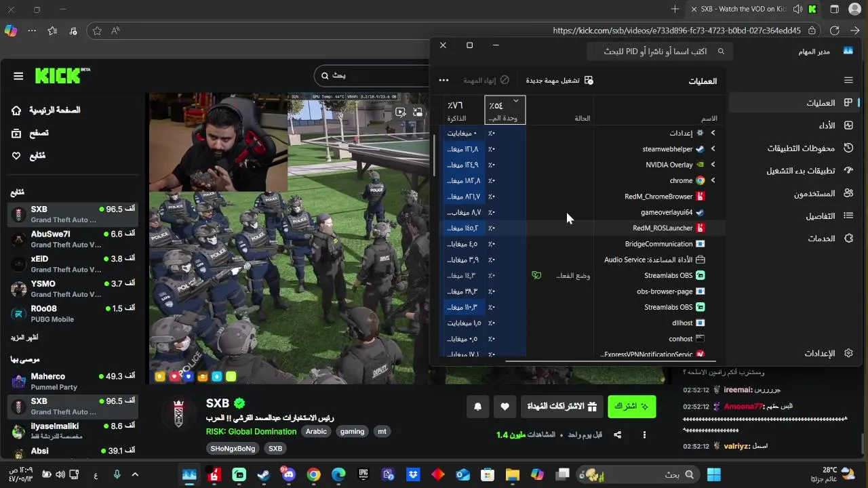
Task: Open Epic Games Launcher from the taskbar
Action: [x=363, y=474]
